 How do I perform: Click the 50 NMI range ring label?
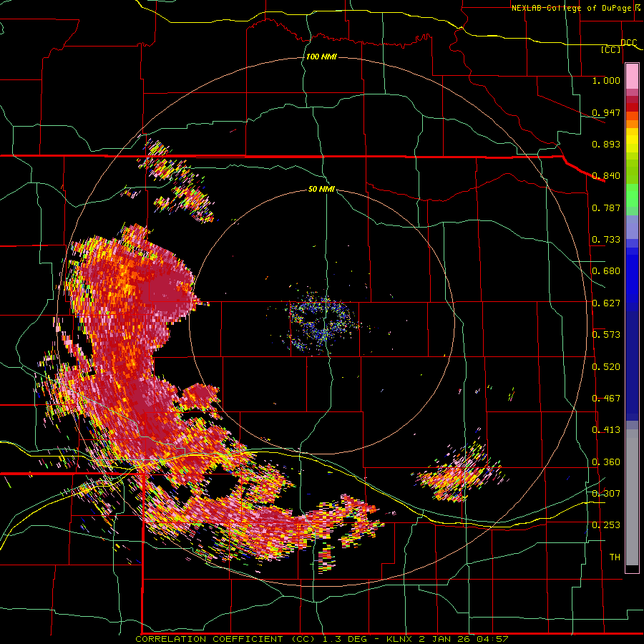coord(321,190)
